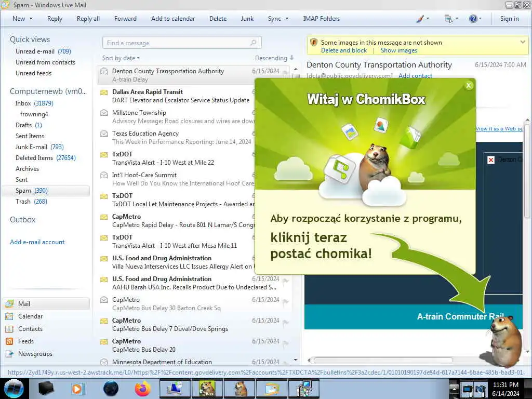532x399 pixels.
Task: Open the Sync dropdown arrow
Action: pos(287,19)
